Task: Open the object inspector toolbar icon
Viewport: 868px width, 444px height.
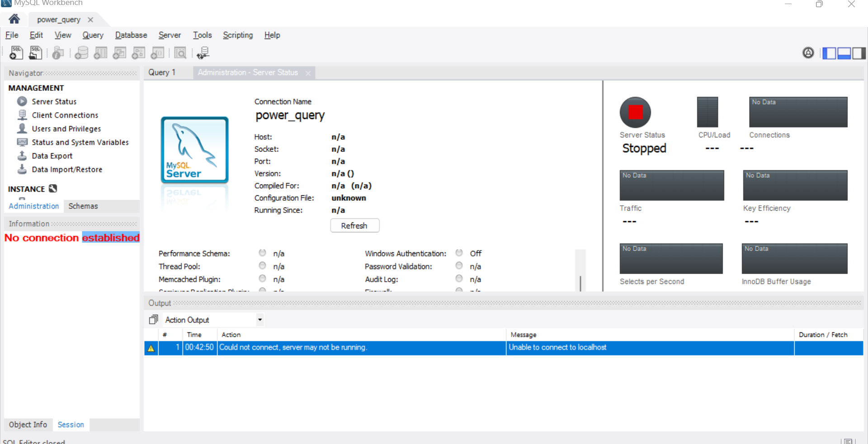Action: click(x=58, y=53)
